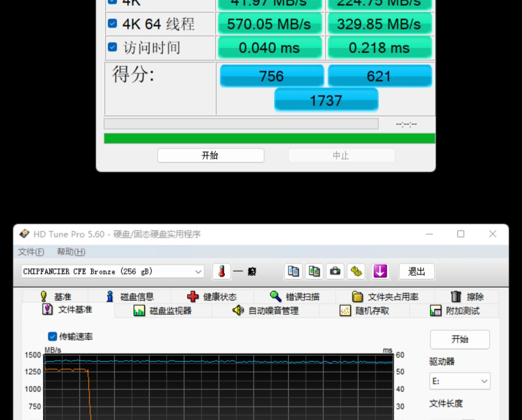The image size is (522, 420).
Task: Click 开始 button in AS SSD window
Action: 211,155
